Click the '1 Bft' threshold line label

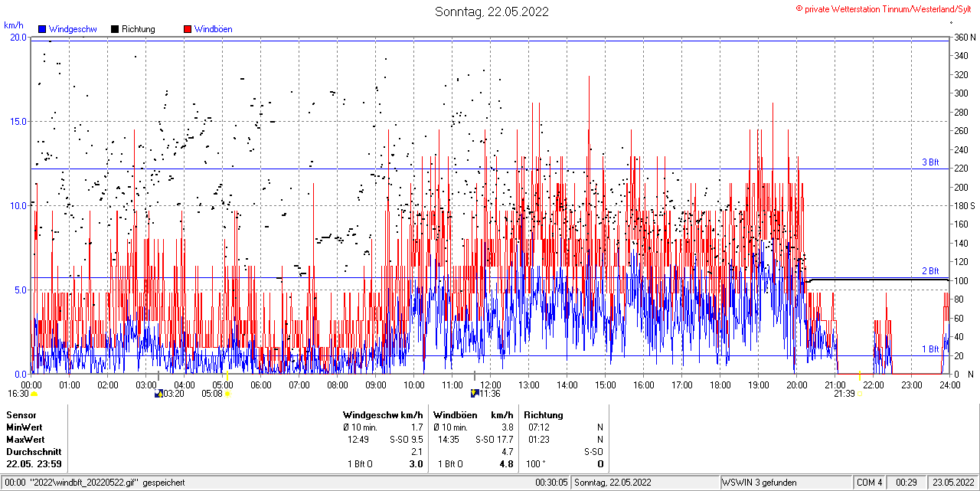click(x=930, y=349)
